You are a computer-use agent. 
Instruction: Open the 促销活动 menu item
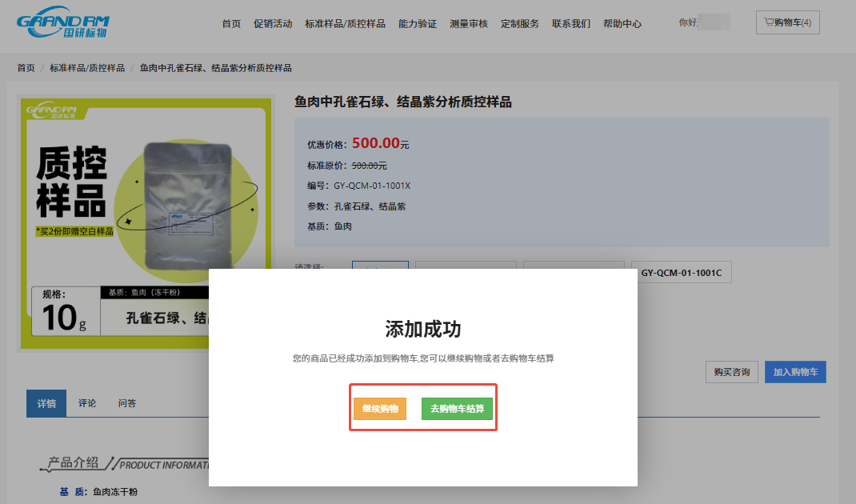point(273,24)
